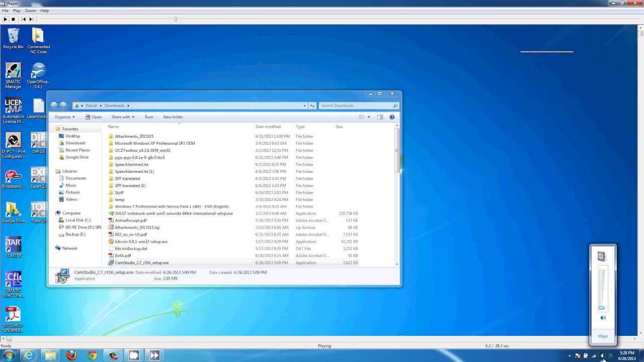Expand the Share with dropdown
This screenshot has height=362, width=644.
click(x=123, y=117)
